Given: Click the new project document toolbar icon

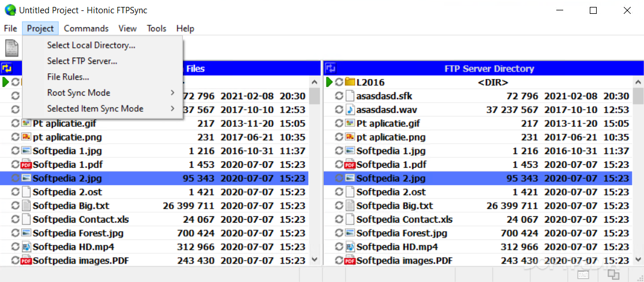Looking at the screenshot, I should coord(12,48).
